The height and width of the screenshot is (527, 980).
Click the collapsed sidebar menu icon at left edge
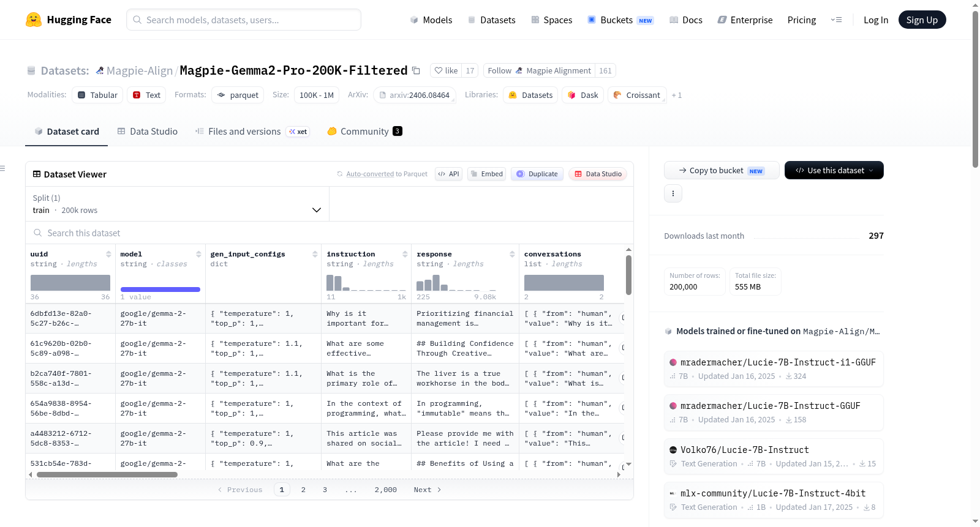click(2, 168)
